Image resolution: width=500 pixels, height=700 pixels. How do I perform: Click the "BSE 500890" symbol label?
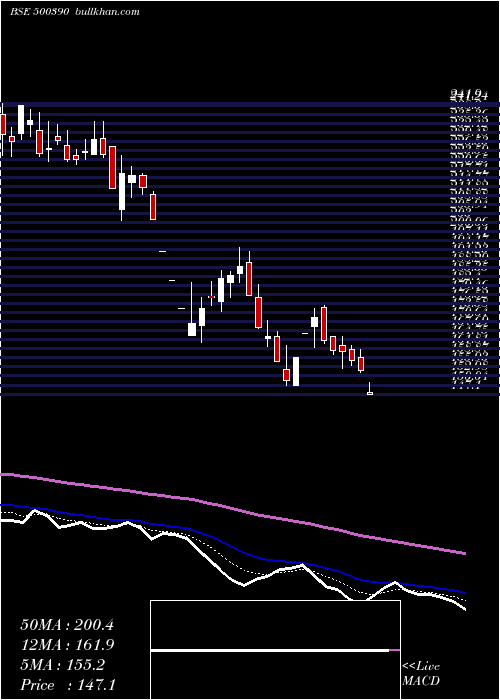coord(39,12)
